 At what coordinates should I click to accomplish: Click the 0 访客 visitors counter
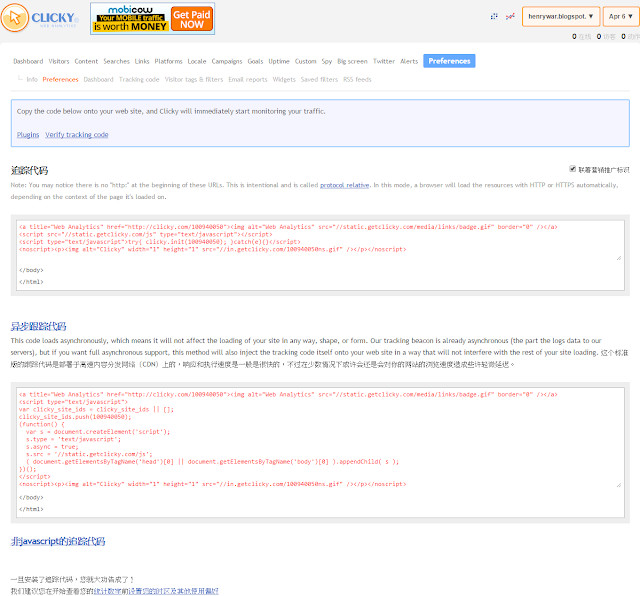click(606, 37)
